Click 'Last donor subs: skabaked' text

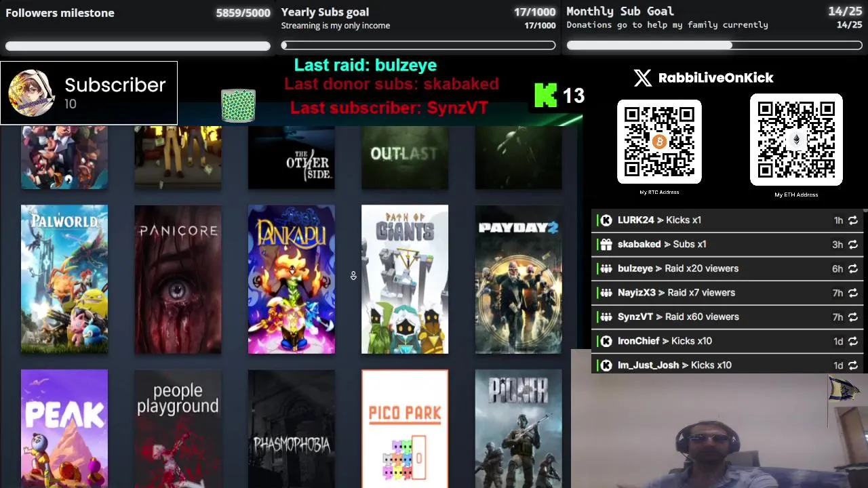click(391, 84)
